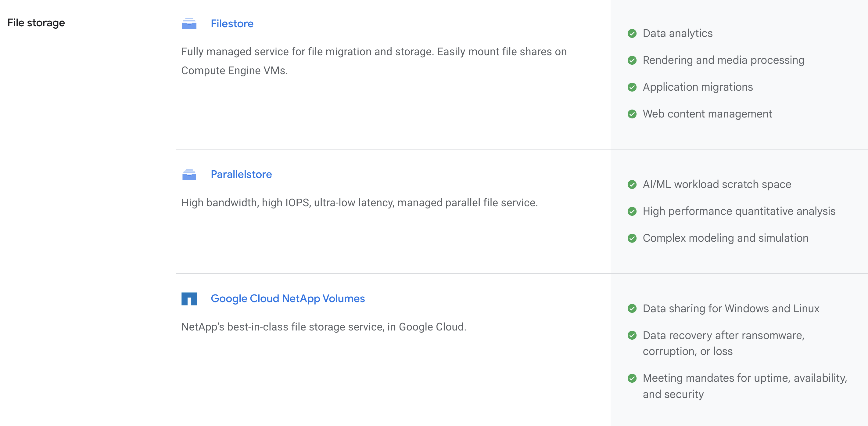
Task: Open the Filestore link
Action: pos(232,23)
